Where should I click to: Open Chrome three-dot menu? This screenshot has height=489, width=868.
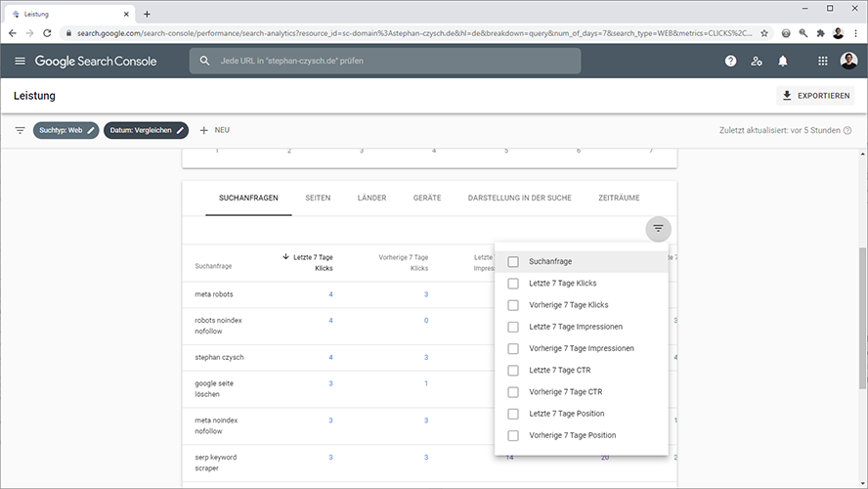(856, 33)
